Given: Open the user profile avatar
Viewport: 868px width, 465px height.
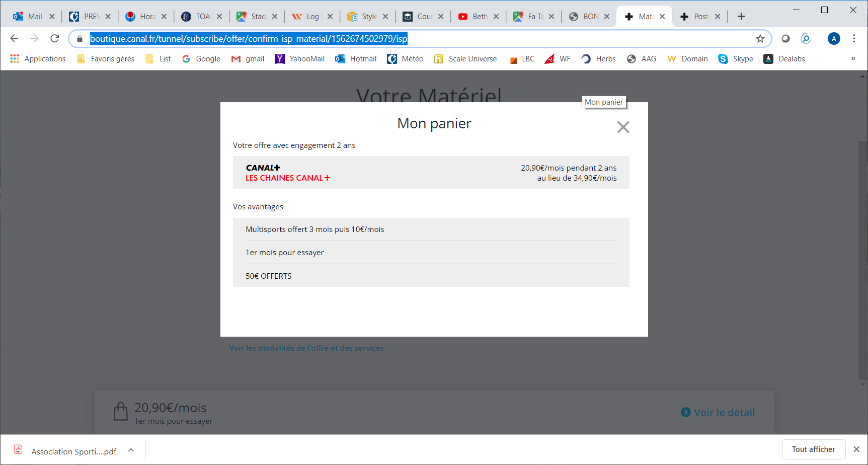Looking at the screenshot, I should click(834, 39).
